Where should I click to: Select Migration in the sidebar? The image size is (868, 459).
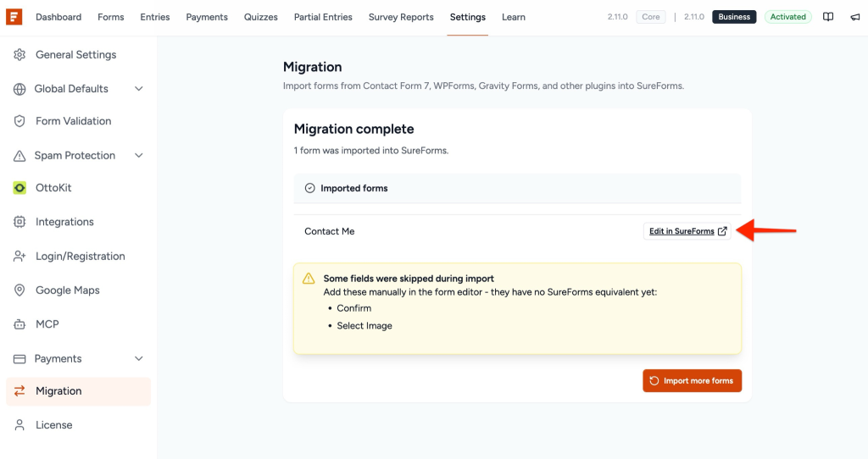tap(78, 391)
